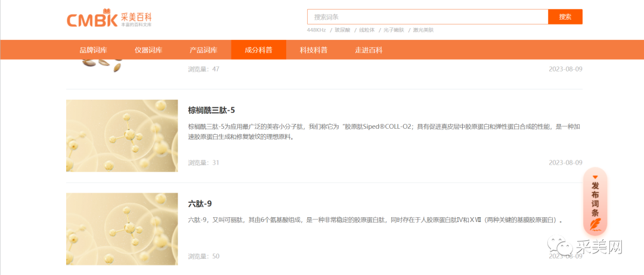Image resolution: width=644 pixels, height=275 pixels.
Task: Select the 玻尿酸 hot search keyword
Action: click(x=342, y=30)
